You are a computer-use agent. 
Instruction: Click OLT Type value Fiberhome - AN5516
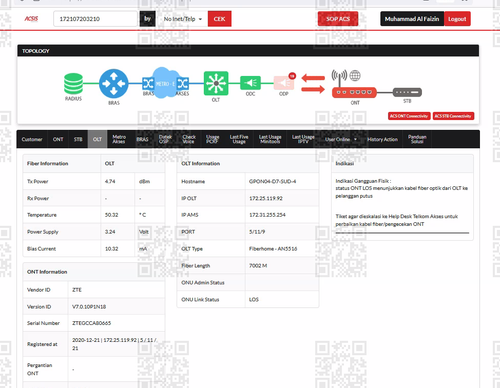point(273,249)
